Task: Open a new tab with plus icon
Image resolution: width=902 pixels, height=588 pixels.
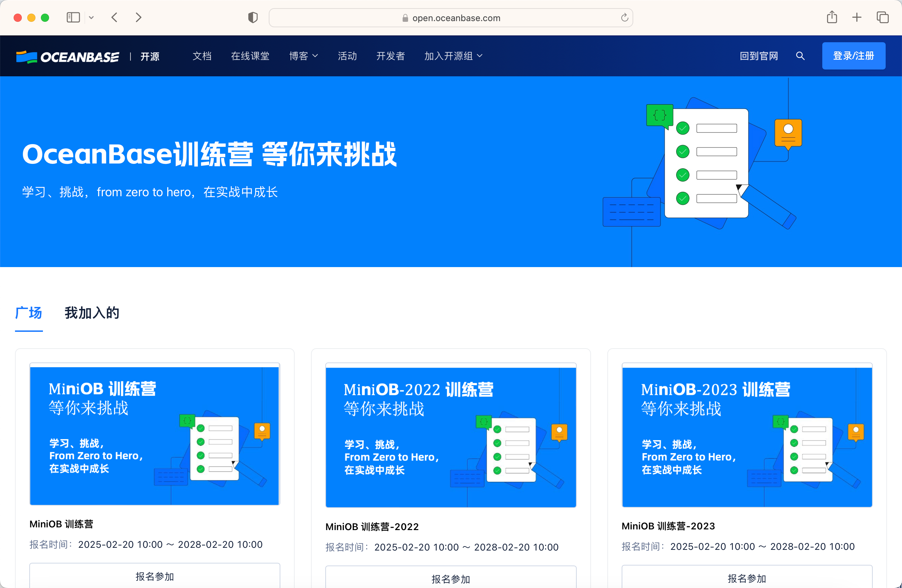Action: 857,17
